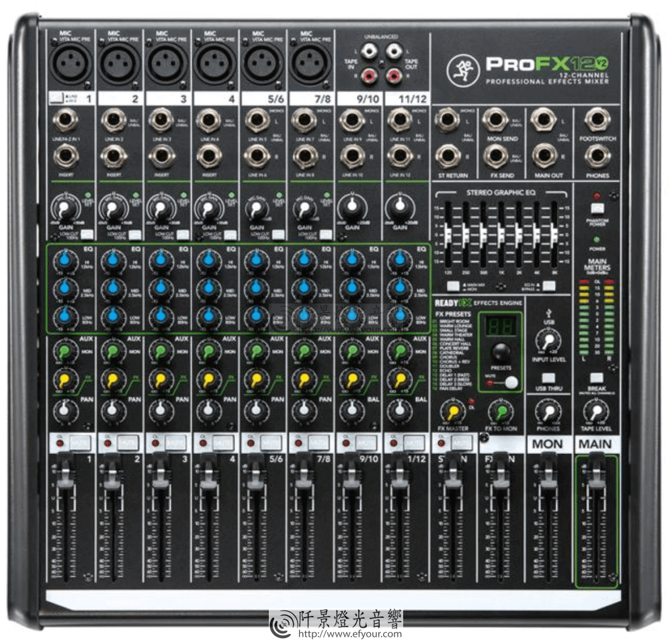The image size is (672, 640).
Task: Click the Line In 1 Hi-Z jack
Action: (65, 121)
